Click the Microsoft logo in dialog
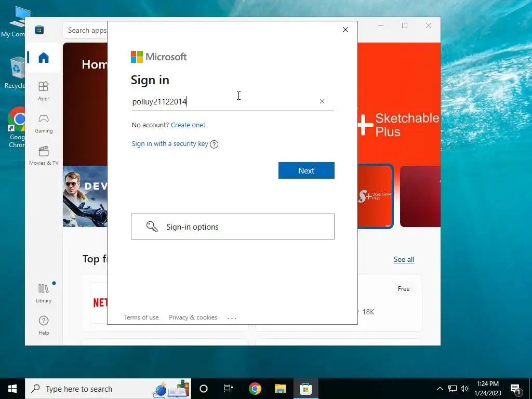 [158, 57]
